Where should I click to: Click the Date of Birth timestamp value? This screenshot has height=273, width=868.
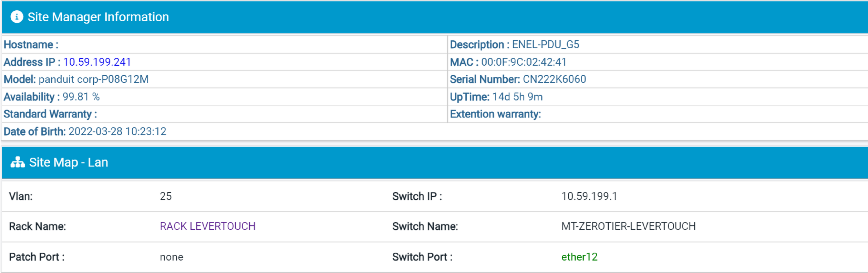117,131
